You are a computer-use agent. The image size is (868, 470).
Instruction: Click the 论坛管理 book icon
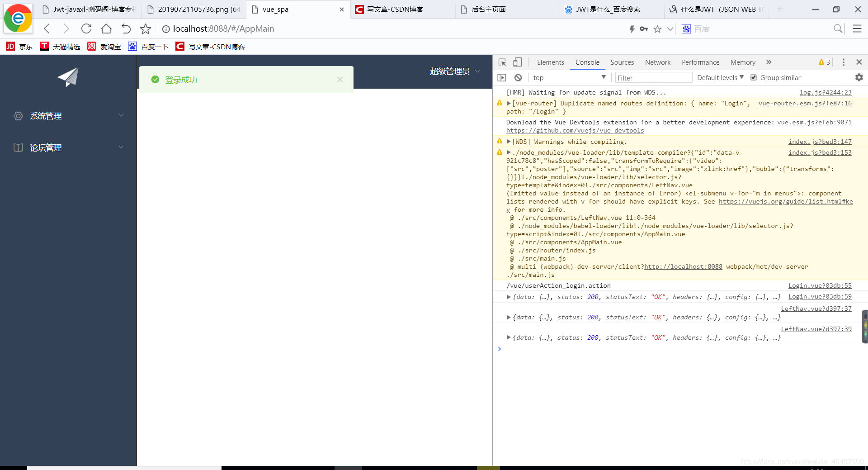[x=18, y=147]
